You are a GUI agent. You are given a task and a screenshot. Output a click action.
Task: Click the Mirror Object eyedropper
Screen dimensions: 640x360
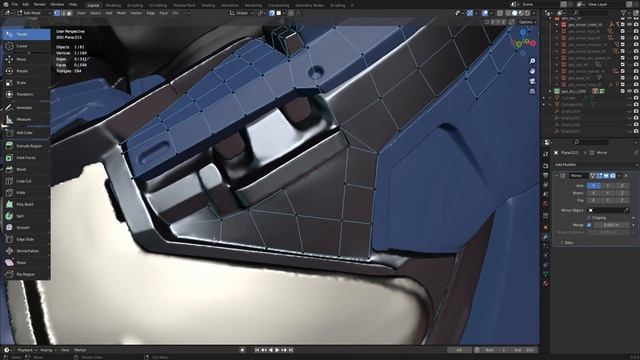click(x=627, y=210)
